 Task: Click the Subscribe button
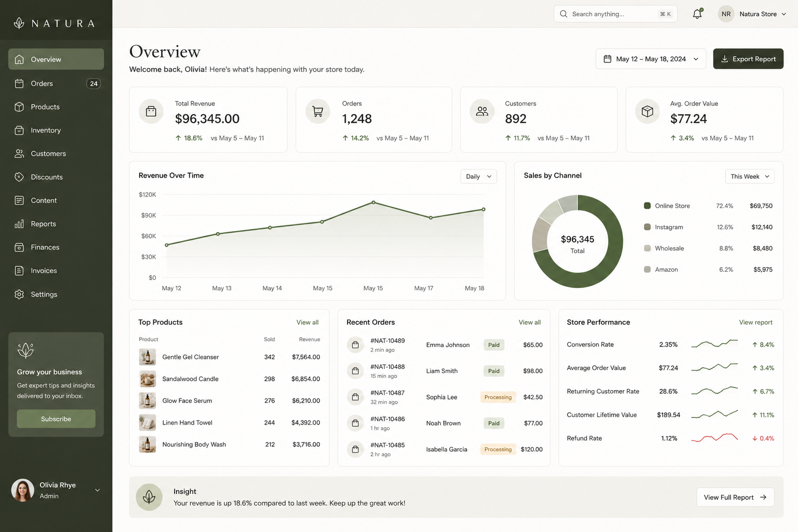coord(56,419)
